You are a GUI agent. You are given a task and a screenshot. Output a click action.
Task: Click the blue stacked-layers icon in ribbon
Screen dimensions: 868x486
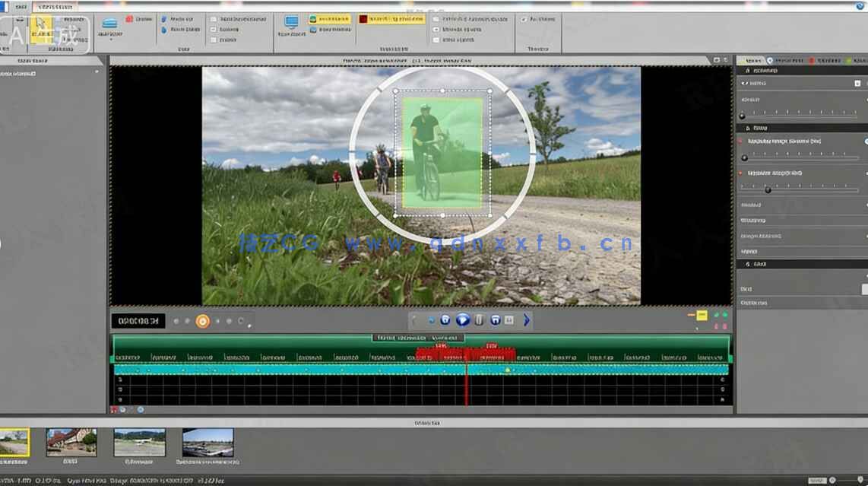pyautogui.click(x=110, y=23)
